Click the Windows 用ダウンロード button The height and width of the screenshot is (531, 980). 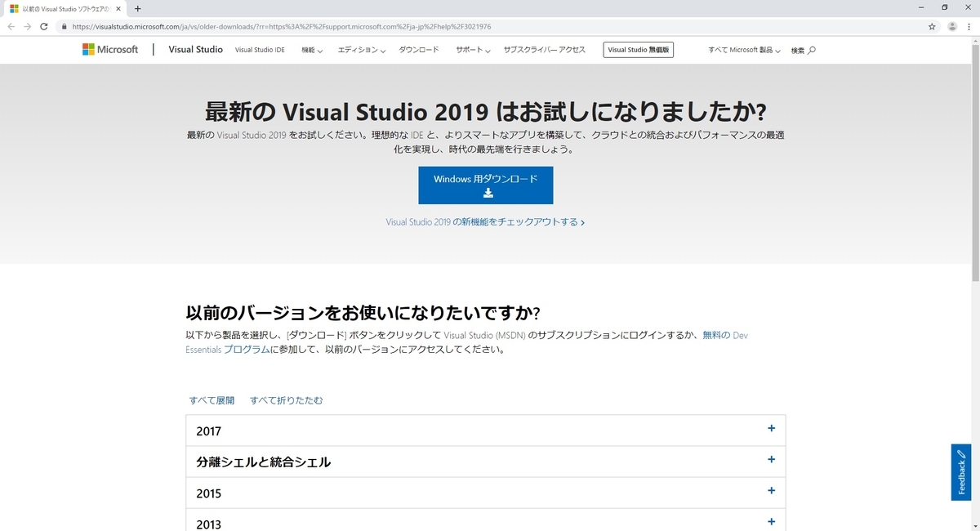[x=486, y=185]
